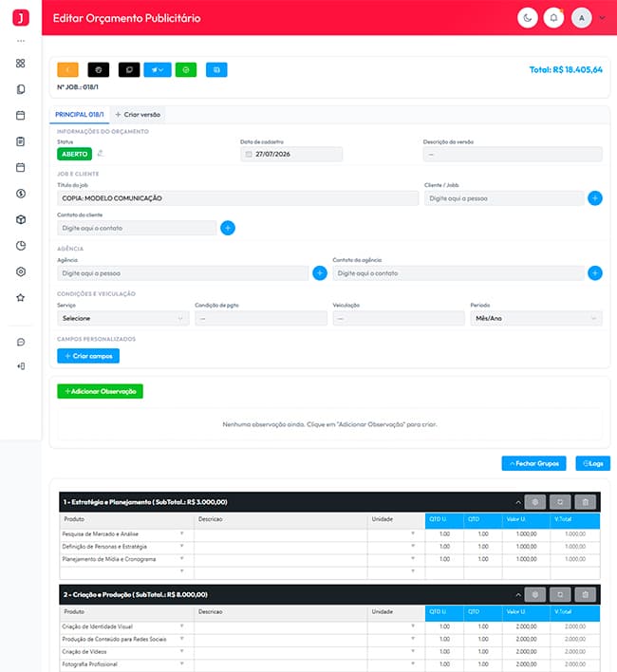
Task: Add a new Agência with plus button
Action: point(320,273)
